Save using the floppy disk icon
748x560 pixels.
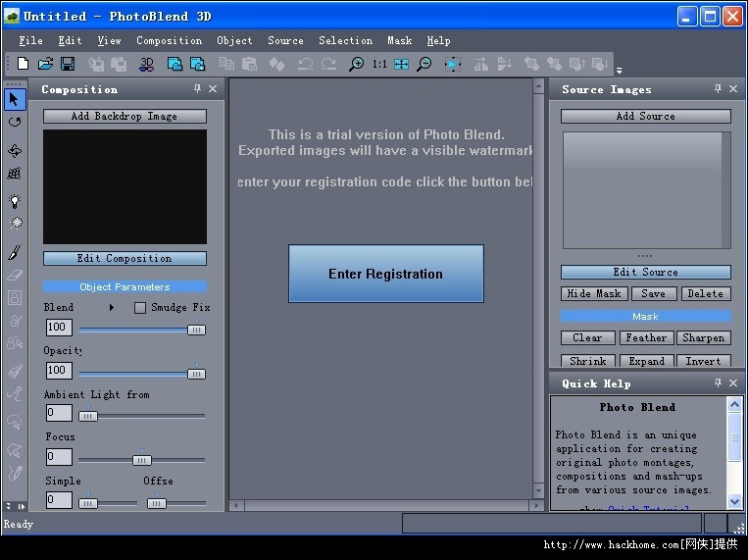(68, 64)
